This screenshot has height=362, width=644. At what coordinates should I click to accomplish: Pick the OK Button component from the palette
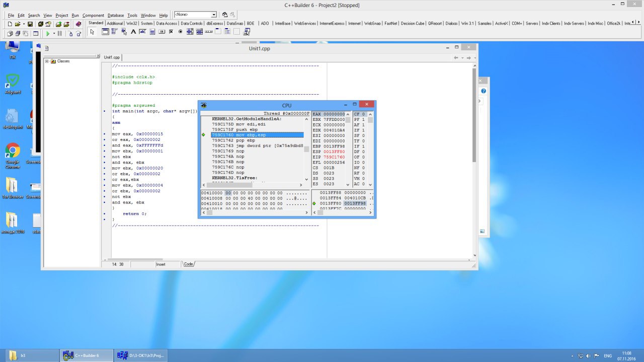(x=162, y=32)
